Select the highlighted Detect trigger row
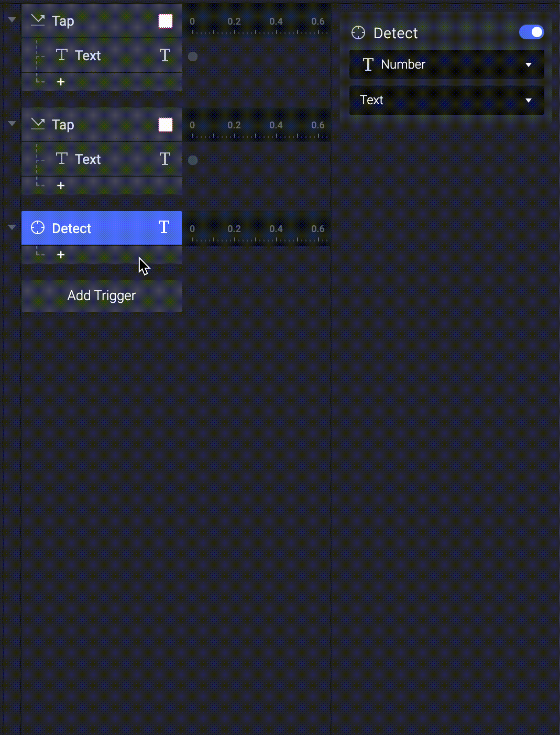Viewport: 560px width, 735px height. pos(102,228)
